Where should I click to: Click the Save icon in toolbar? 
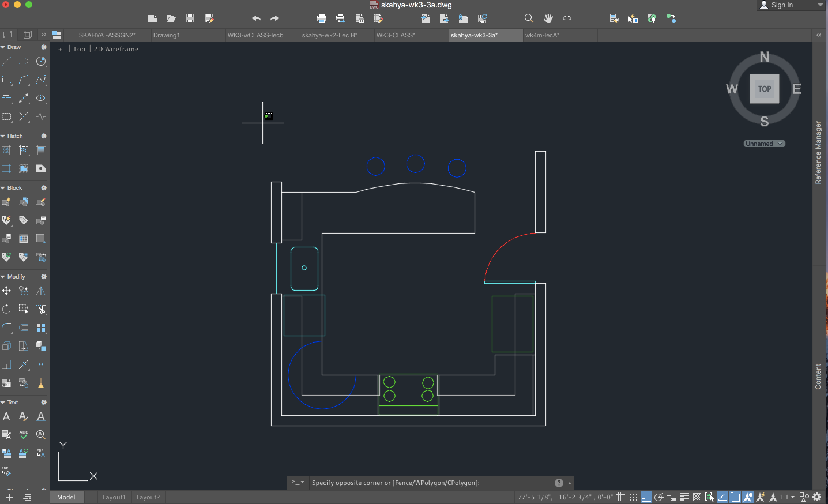click(x=190, y=18)
